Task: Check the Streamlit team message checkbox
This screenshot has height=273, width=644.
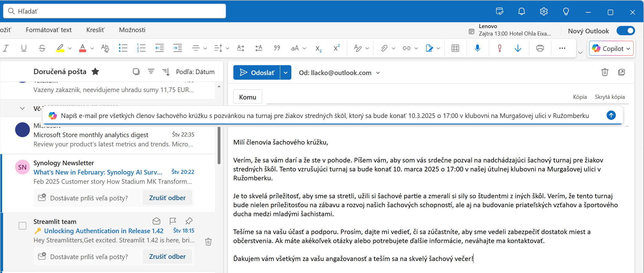Action: [x=23, y=226]
